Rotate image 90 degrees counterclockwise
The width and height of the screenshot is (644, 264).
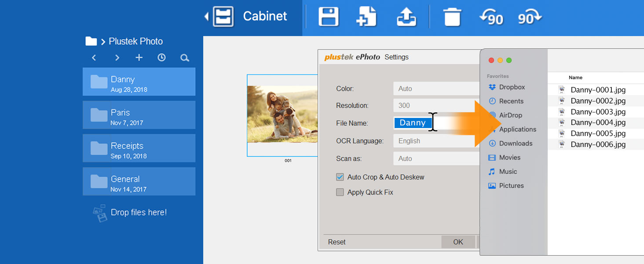(491, 18)
